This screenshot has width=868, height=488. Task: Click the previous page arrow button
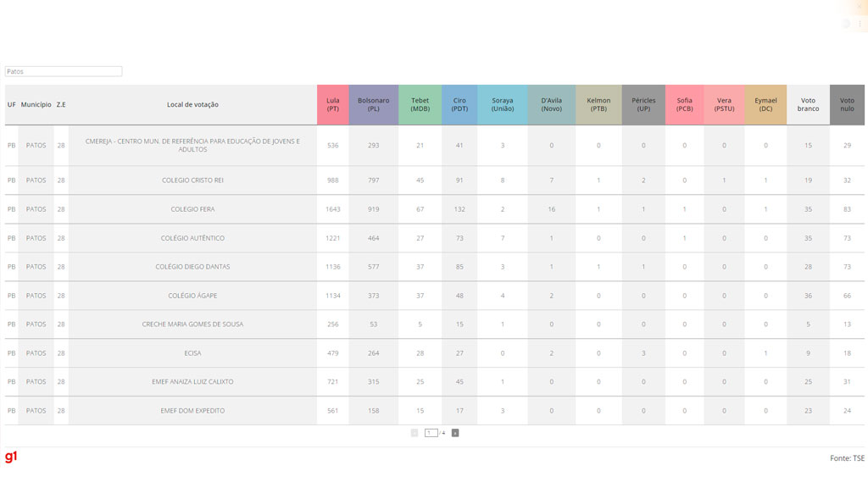pyautogui.click(x=415, y=433)
